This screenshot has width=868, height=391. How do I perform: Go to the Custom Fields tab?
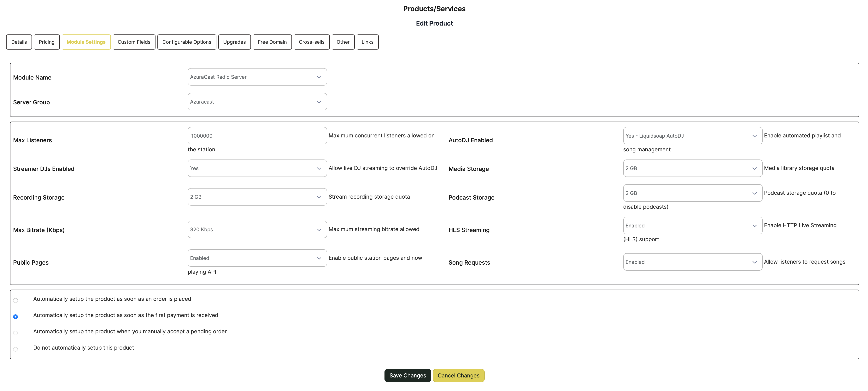(134, 42)
